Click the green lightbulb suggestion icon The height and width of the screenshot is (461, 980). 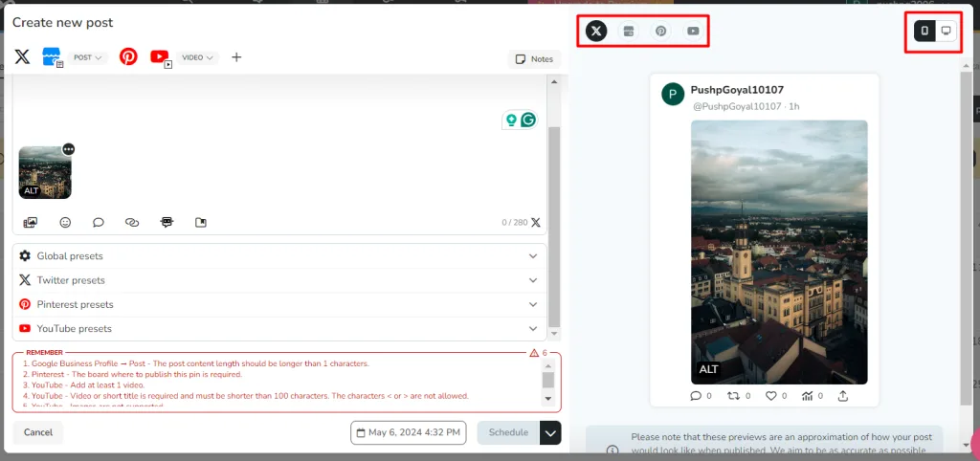511,120
